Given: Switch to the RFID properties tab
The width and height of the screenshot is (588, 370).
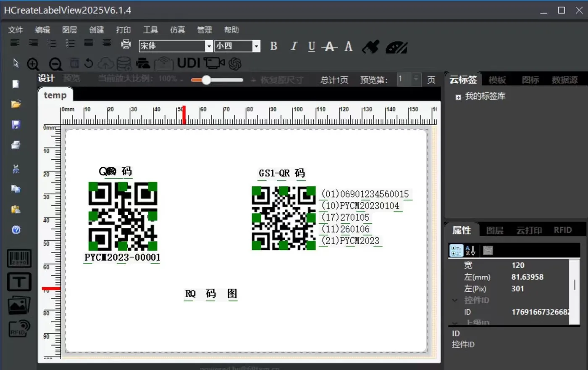Looking at the screenshot, I should point(563,230).
